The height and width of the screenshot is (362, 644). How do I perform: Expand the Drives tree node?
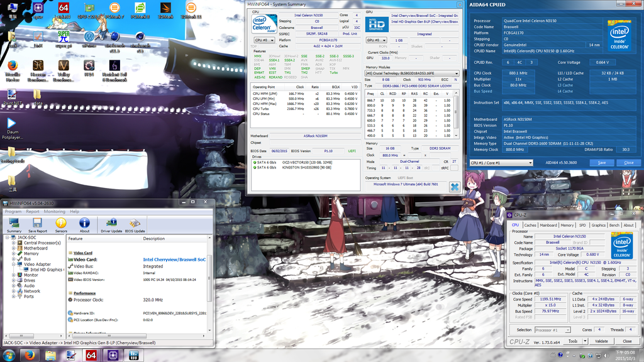pos(14,280)
